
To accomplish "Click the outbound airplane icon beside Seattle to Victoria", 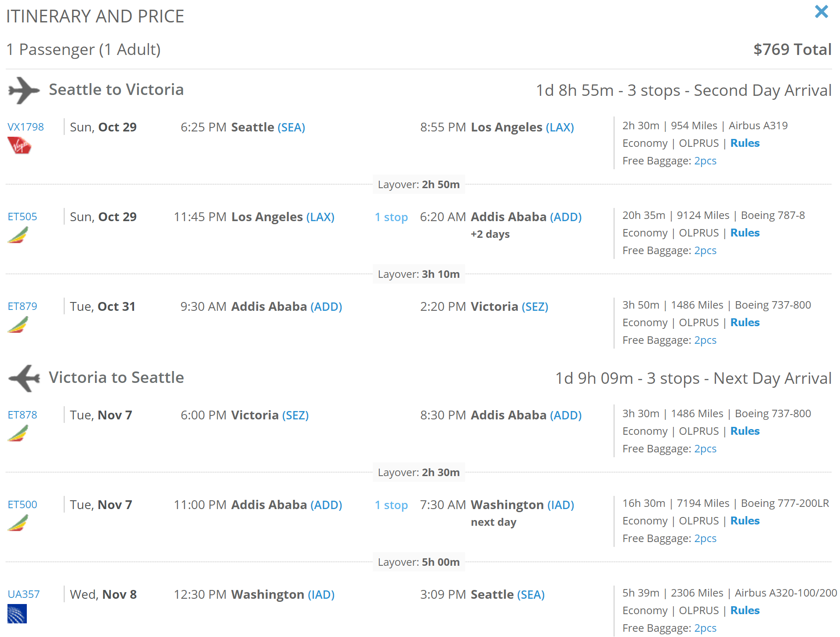I will (x=24, y=90).
